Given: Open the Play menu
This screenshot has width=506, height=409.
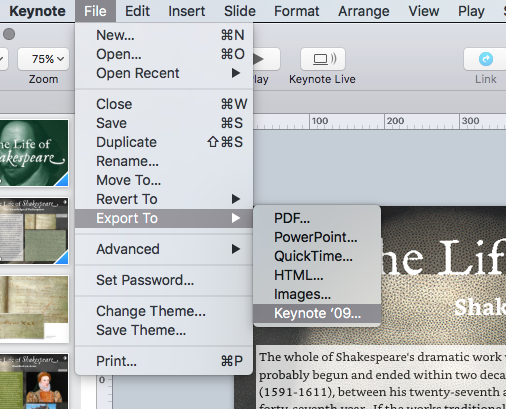Looking at the screenshot, I should coord(471,11).
